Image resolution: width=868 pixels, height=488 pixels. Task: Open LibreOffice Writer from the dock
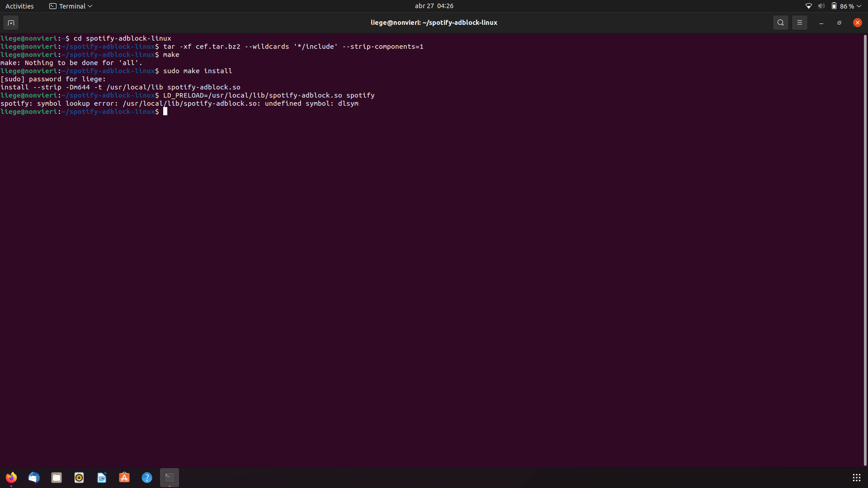pos(101,478)
